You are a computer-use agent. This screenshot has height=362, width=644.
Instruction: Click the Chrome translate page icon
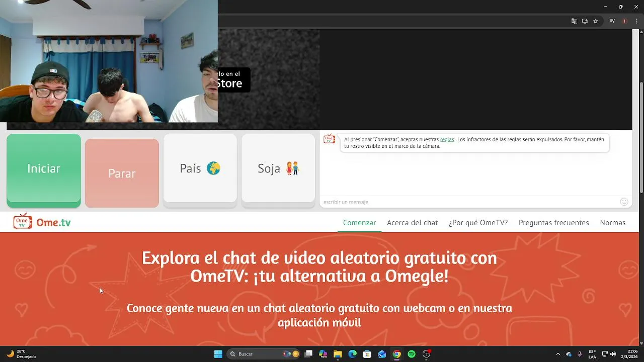(x=574, y=21)
